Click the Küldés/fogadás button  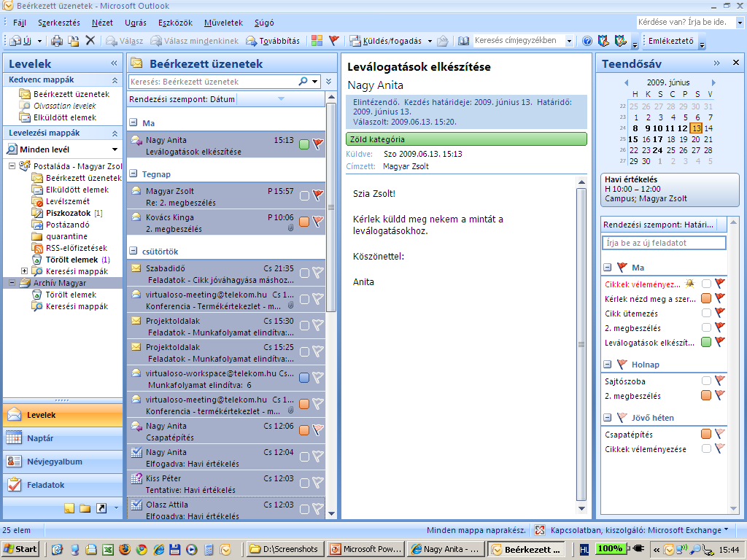pos(386,41)
